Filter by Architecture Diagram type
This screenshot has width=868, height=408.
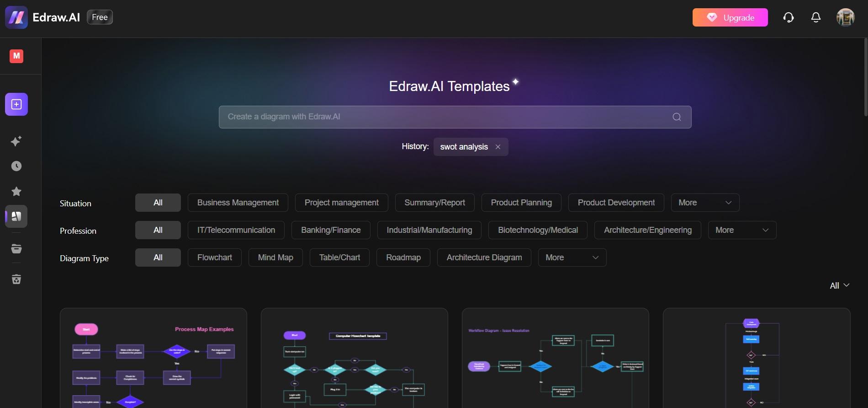point(484,258)
